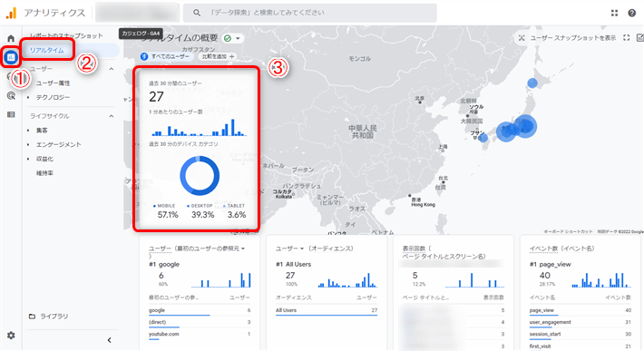Click the users-per-minute bar chart
This screenshot has width=644, height=351.
[x=199, y=127]
